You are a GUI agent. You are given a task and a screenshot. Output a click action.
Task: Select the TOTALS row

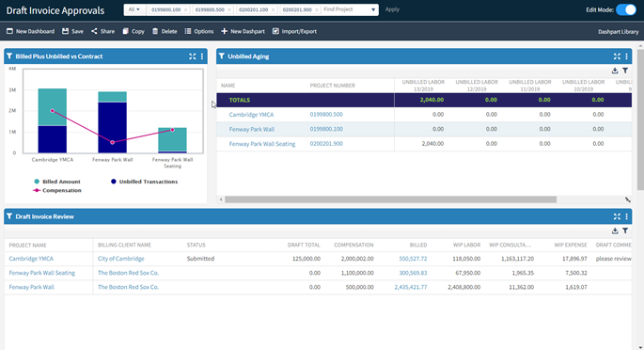[424, 100]
